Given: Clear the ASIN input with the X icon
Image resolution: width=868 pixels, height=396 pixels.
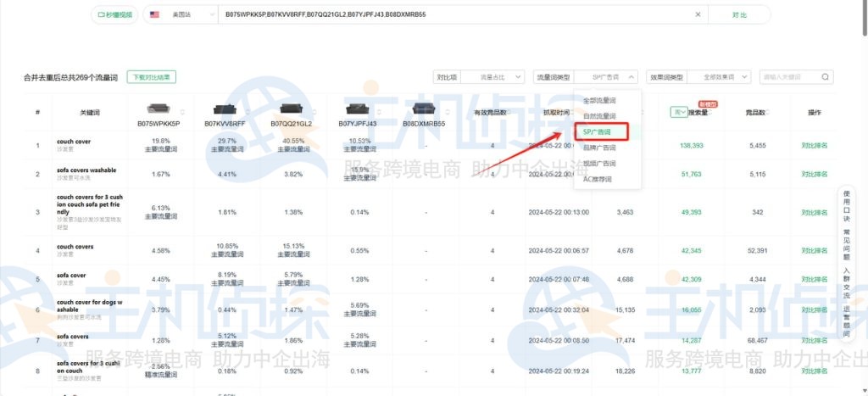Looking at the screenshot, I should point(698,15).
